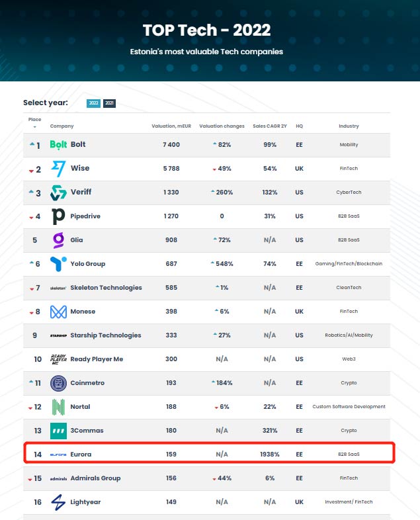Viewport: 420px width, 520px height.
Task: Click the Nortal green logo
Action: (59, 407)
